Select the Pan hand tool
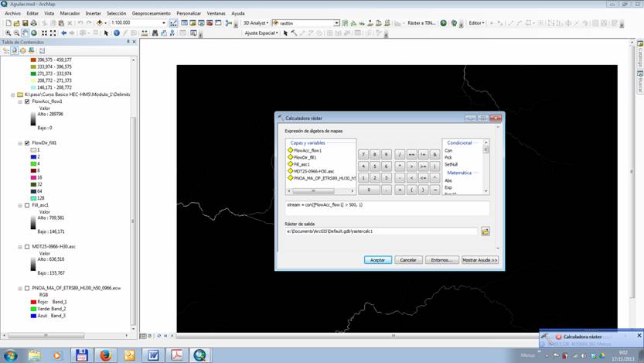The height and width of the screenshot is (363, 644). click(x=25, y=33)
